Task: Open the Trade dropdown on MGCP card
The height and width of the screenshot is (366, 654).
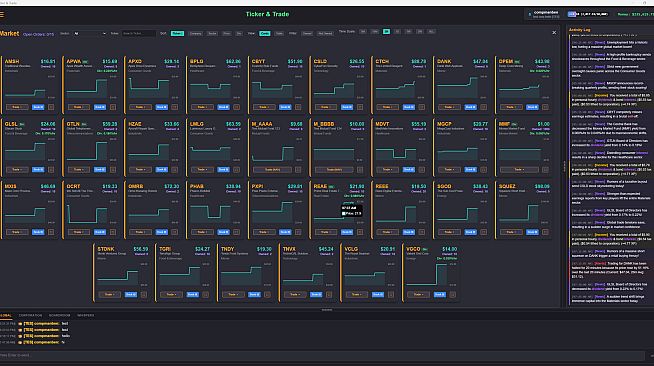Action: coord(449,170)
